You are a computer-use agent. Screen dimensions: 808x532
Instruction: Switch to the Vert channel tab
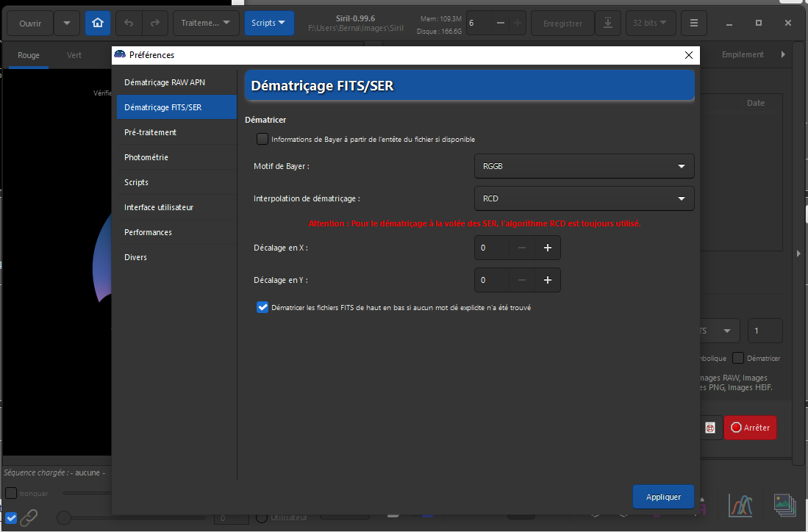point(74,55)
